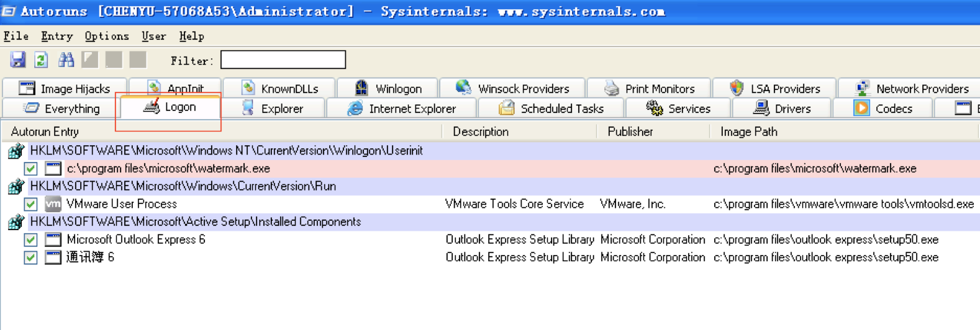Click the Userinit registry key icon
This screenshot has height=330, width=980.
[16, 151]
